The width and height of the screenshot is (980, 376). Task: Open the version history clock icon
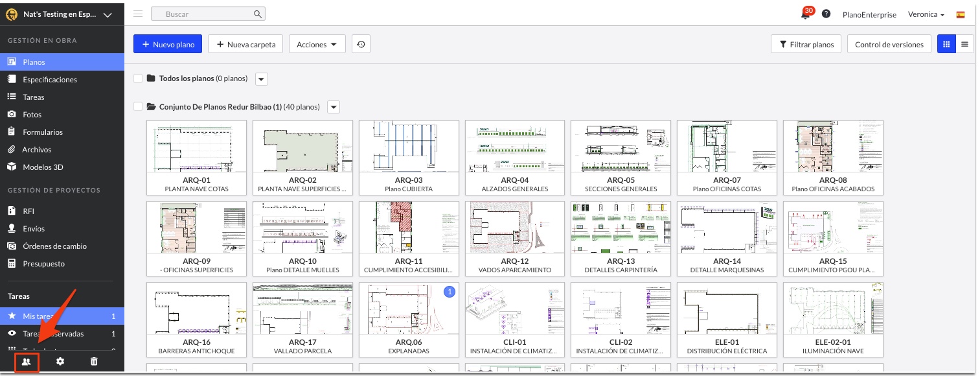pyautogui.click(x=361, y=44)
